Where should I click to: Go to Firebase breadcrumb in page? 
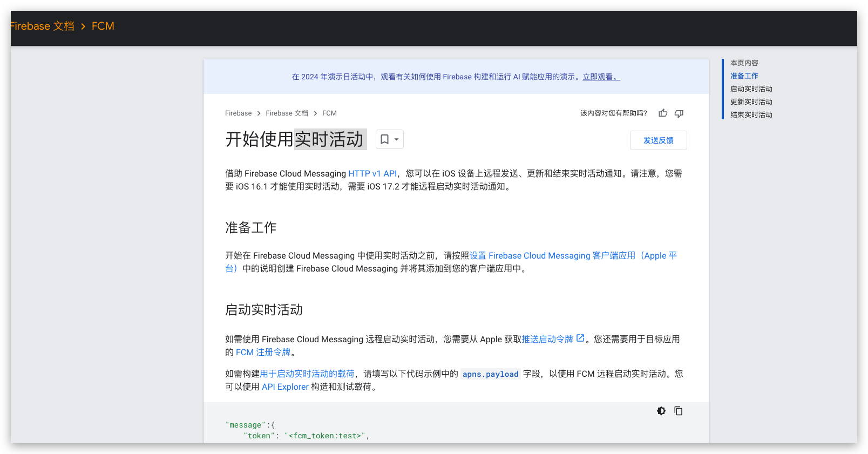pyautogui.click(x=238, y=113)
